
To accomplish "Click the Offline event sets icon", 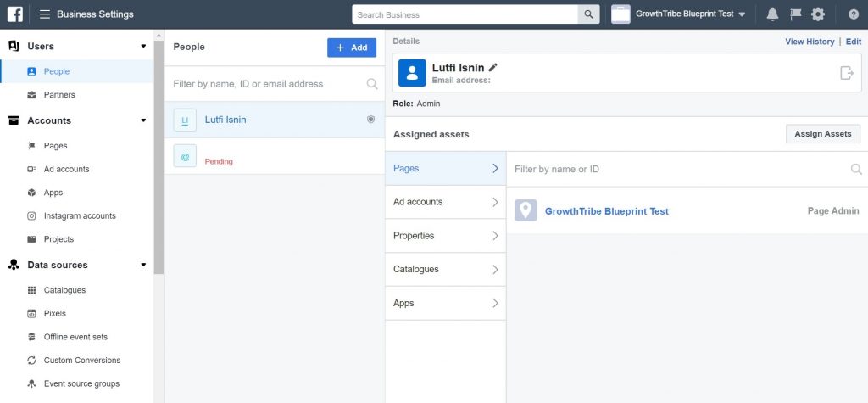I will pyautogui.click(x=31, y=337).
